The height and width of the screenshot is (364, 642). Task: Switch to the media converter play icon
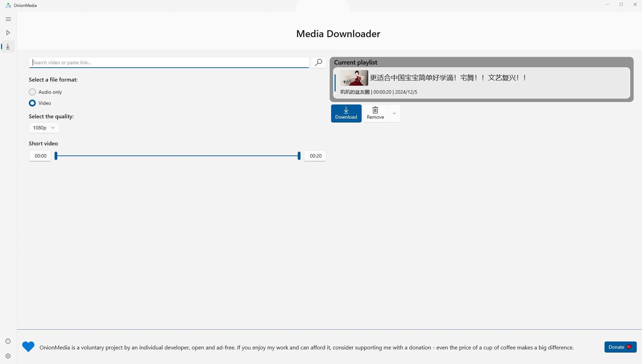point(8,33)
